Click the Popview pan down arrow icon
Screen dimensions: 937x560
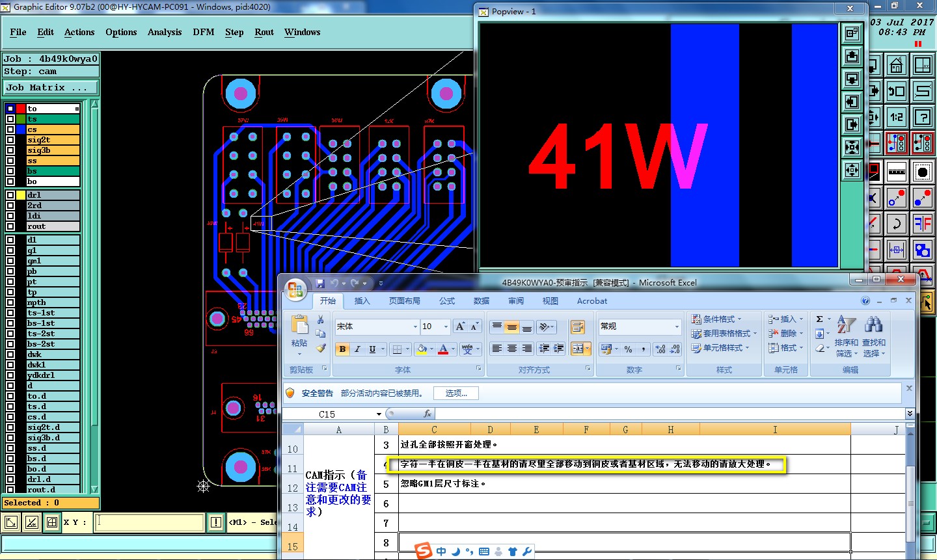pyautogui.click(x=852, y=79)
